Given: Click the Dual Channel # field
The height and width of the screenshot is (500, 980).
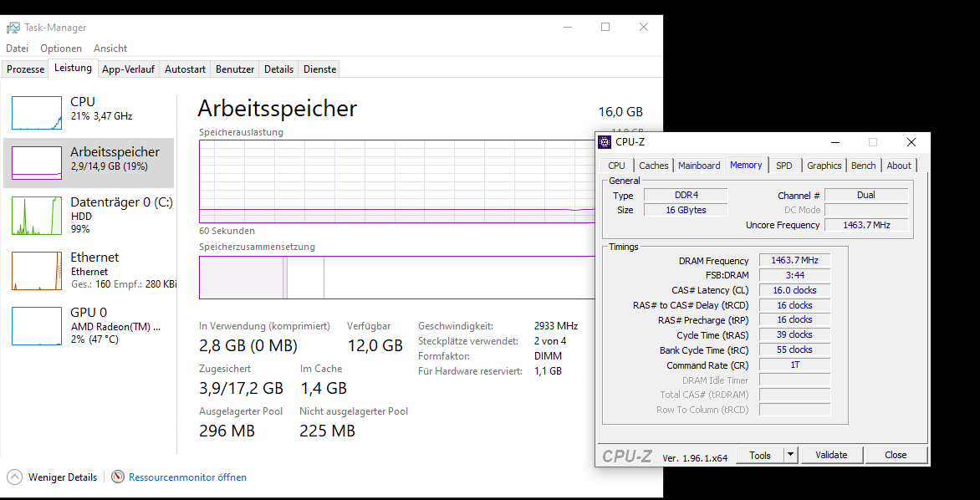Looking at the screenshot, I should click(865, 195).
